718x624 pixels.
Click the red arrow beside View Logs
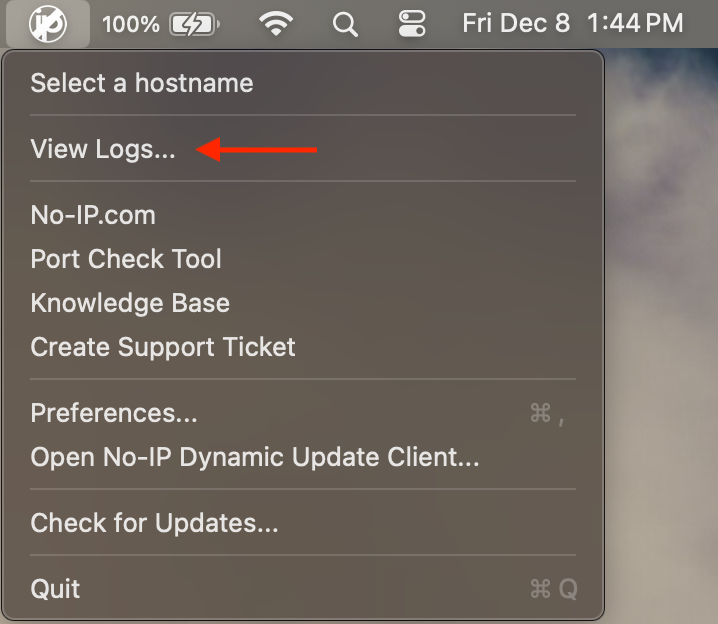click(256, 150)
